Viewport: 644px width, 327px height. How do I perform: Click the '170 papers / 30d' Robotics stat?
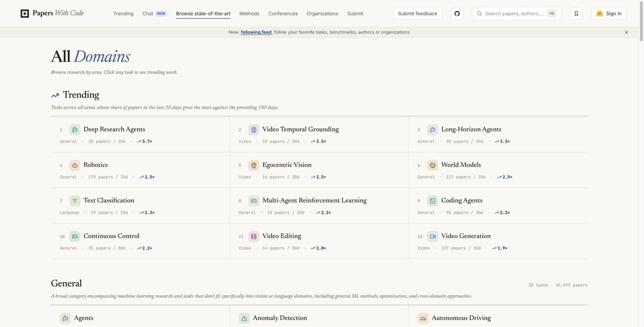108,177
